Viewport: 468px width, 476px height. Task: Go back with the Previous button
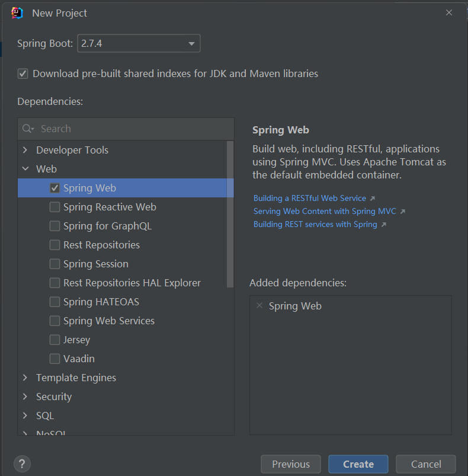point(290,464)
